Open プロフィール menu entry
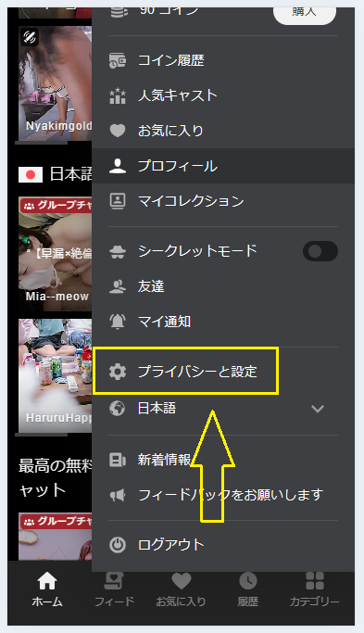This screenshot has width=364, height=633. [x=223, y=166]
